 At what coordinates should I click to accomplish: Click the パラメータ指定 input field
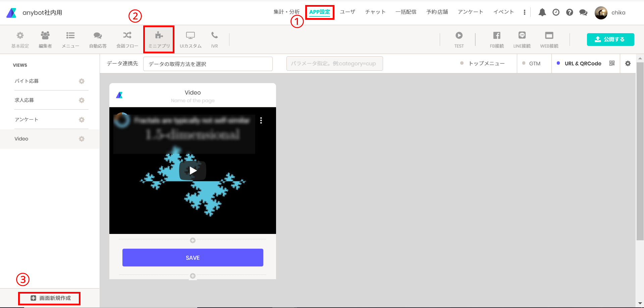334,64
